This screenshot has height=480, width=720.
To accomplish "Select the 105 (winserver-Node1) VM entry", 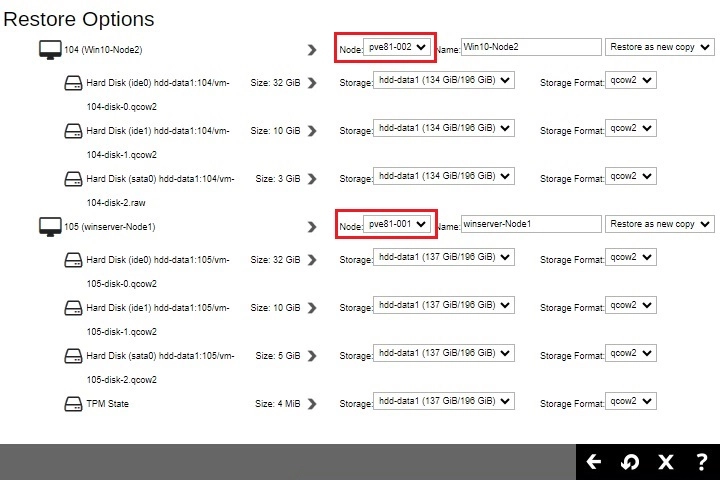I will click(x=109, y=227).
